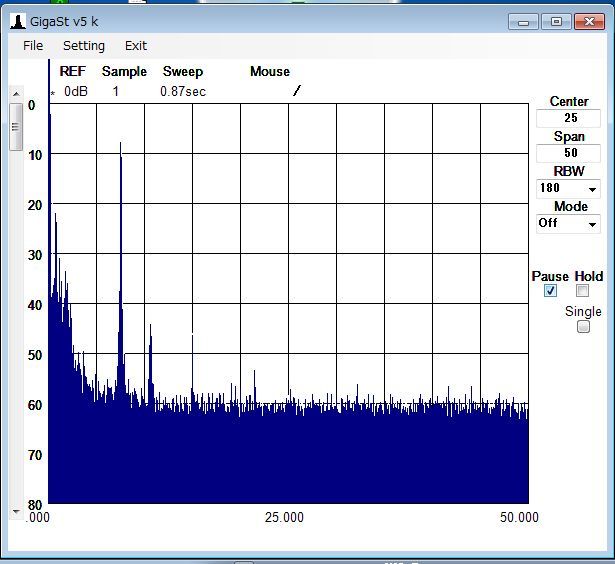Image resolution: width=615 pixels, height=564 pixels.
Task: Open the Mode dropdown showing Off
Action: point(568,224)
